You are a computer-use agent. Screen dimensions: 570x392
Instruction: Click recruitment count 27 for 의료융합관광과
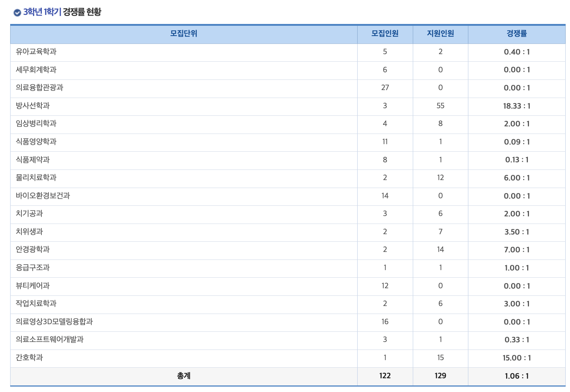coord(385,87)
